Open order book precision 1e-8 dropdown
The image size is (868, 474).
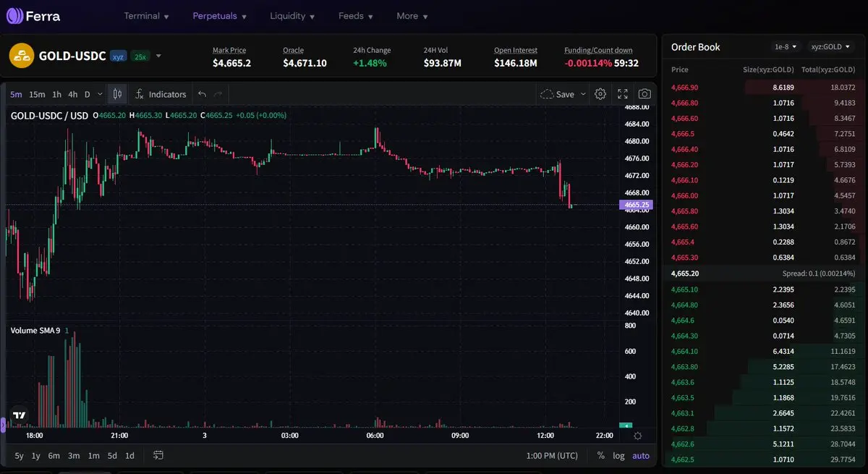click(x=786, y=47)
